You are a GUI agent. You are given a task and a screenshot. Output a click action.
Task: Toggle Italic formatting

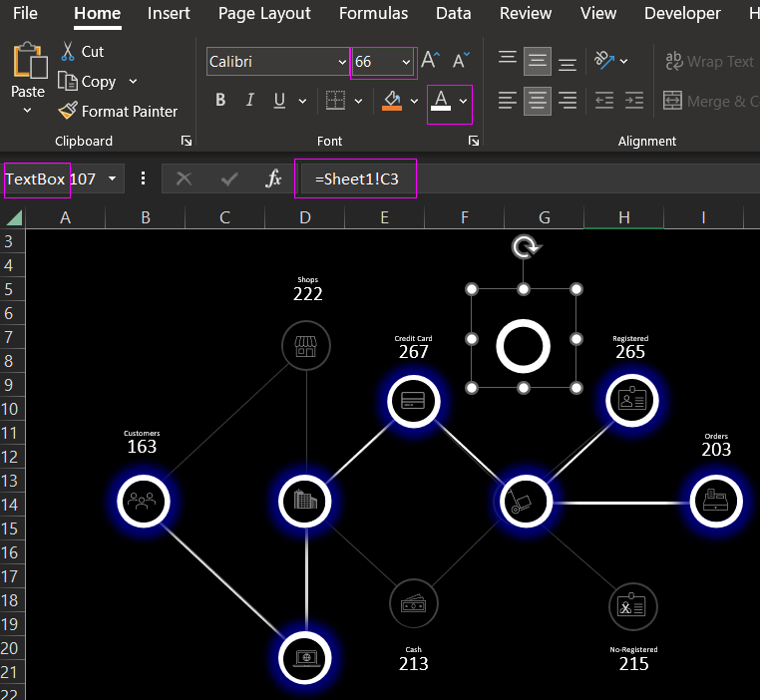click(x=249, y=101)
